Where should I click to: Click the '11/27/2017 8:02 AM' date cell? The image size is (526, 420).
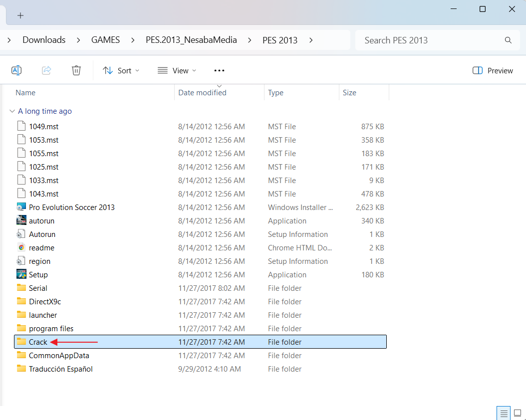[211, 288]
